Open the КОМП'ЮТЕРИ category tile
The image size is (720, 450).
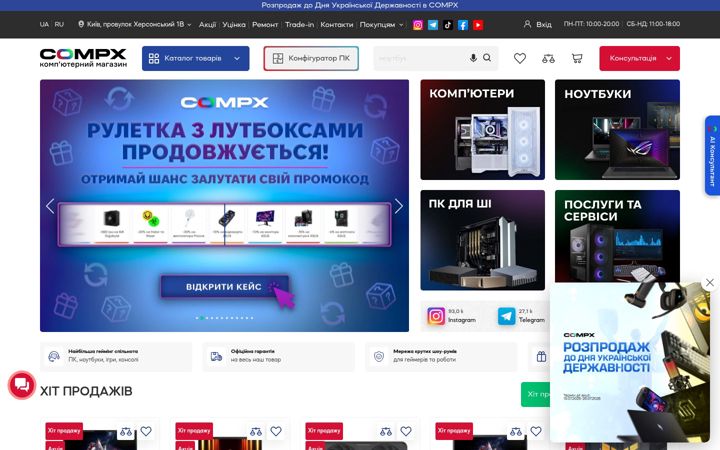[x=483, y=129]
